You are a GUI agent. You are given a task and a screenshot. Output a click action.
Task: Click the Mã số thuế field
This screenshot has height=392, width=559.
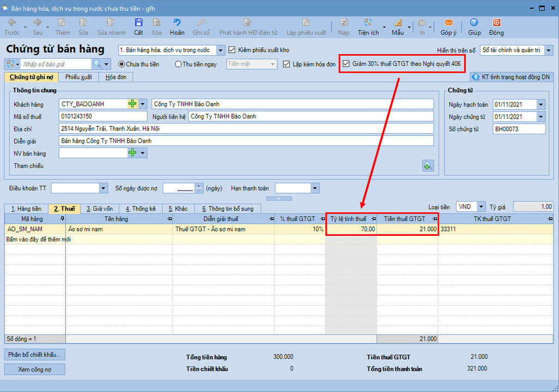(103, 116)
